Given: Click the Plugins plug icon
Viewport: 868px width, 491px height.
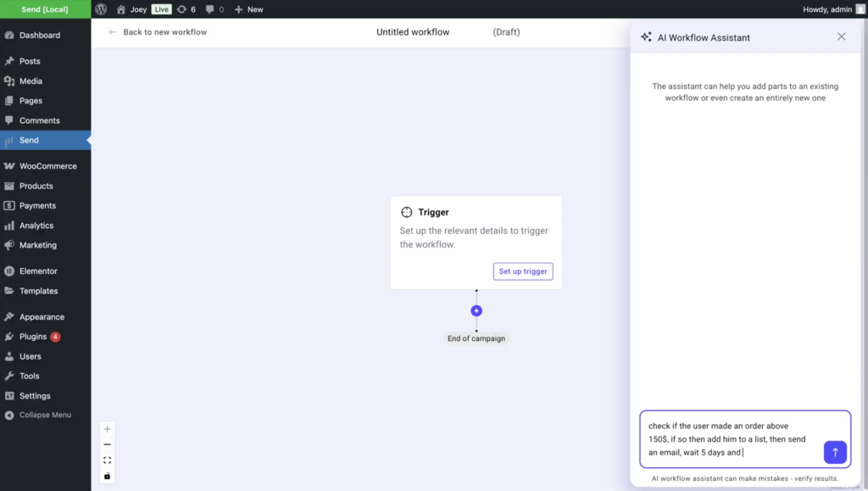Looking at the screenshot, I should pyautogui.click(x=9, y=337).
